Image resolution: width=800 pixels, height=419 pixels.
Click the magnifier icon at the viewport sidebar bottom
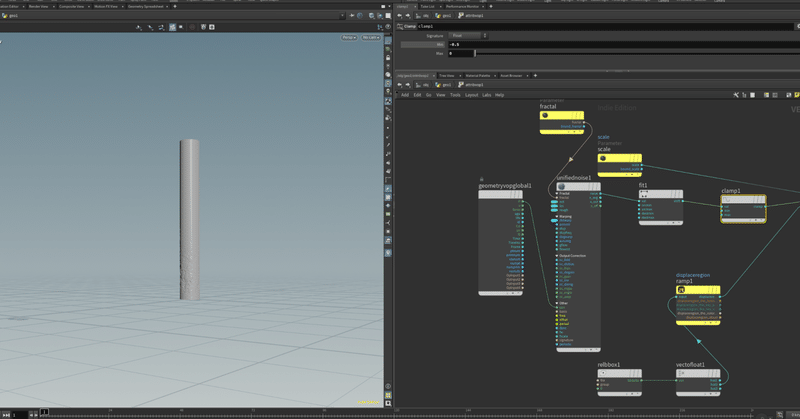388,403
